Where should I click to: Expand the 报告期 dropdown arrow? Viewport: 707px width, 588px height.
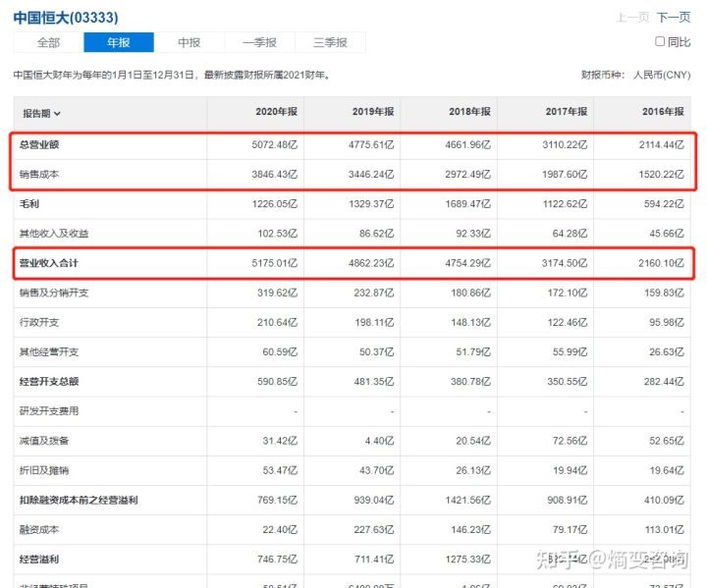[x=57, y=114]
